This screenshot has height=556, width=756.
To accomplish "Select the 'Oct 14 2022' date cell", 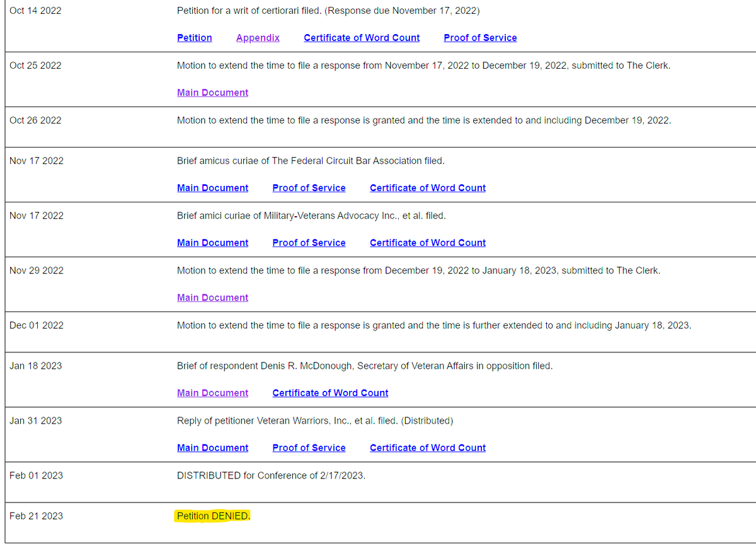I will 35,11.
